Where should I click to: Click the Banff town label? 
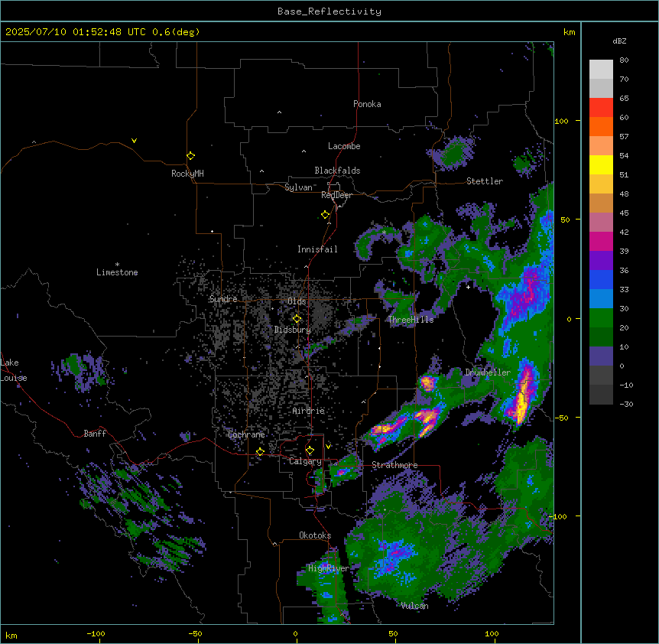coord(95,434)
